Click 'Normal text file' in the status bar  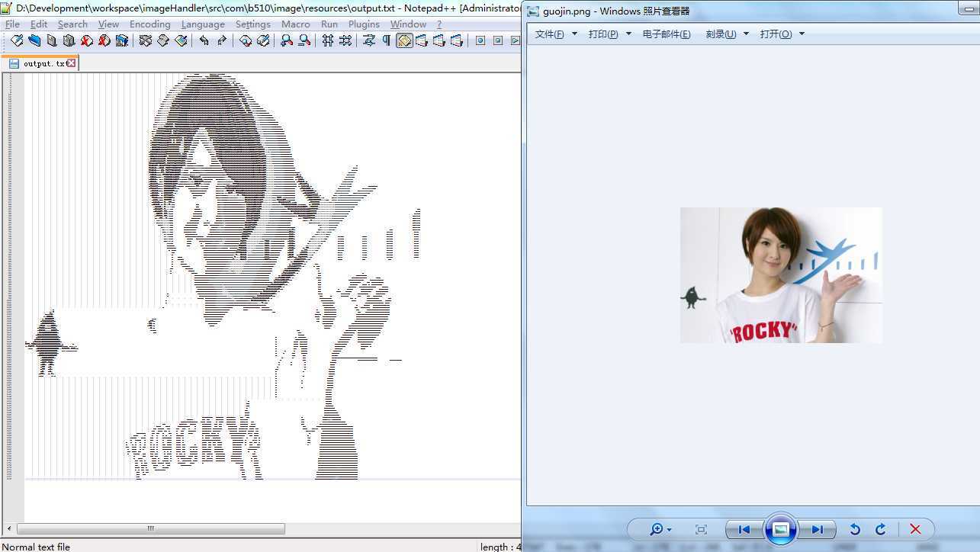coord(36,547)
